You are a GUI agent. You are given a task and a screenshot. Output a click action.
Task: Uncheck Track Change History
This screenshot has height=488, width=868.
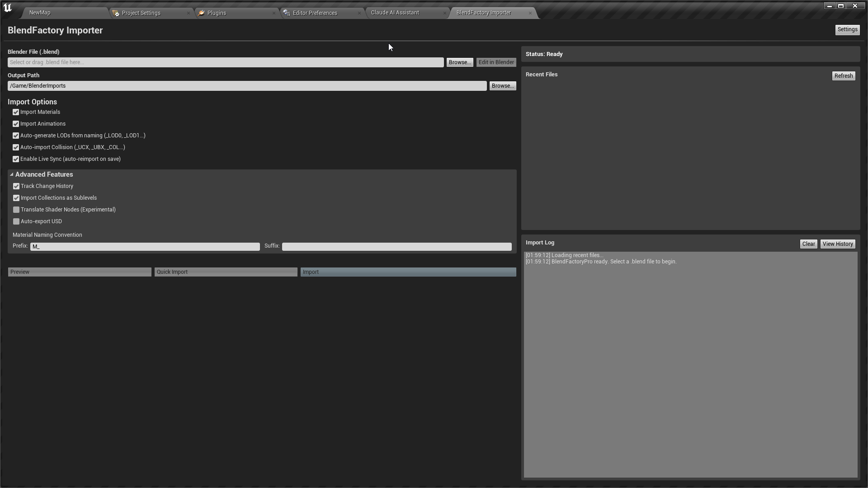(x=16, y=186)
